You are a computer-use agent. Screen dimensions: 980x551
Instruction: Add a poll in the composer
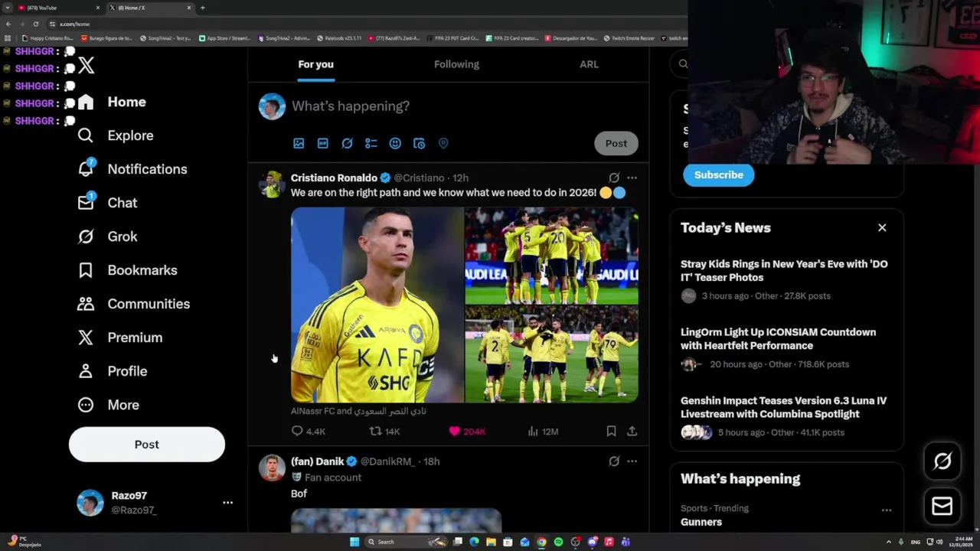[x=371, y=143]
